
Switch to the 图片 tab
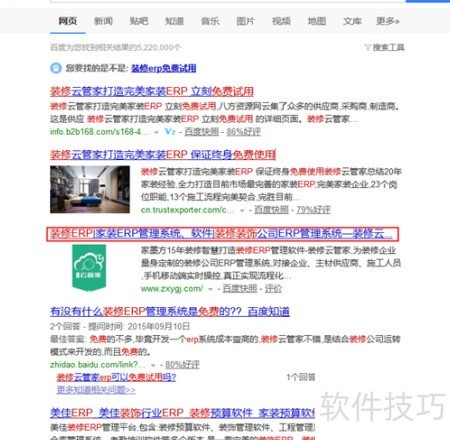(x=245, y=21)
